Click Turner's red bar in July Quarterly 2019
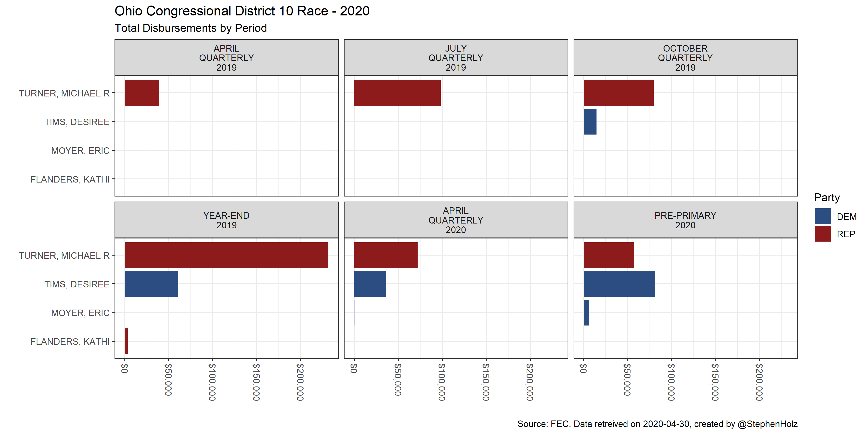The height and width of the screenshot is (434, 868). 397,93
